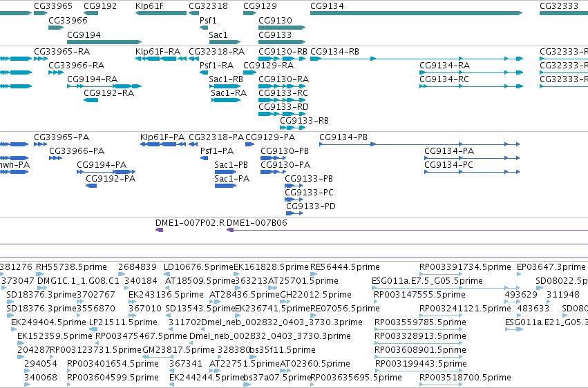Select protein CG9133-PD label
The width and height of the screenshot is (588, 388).
[311, 206]
